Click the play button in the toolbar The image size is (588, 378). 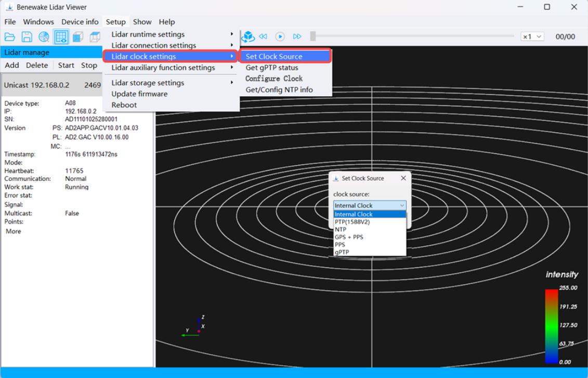pos(280,36)
